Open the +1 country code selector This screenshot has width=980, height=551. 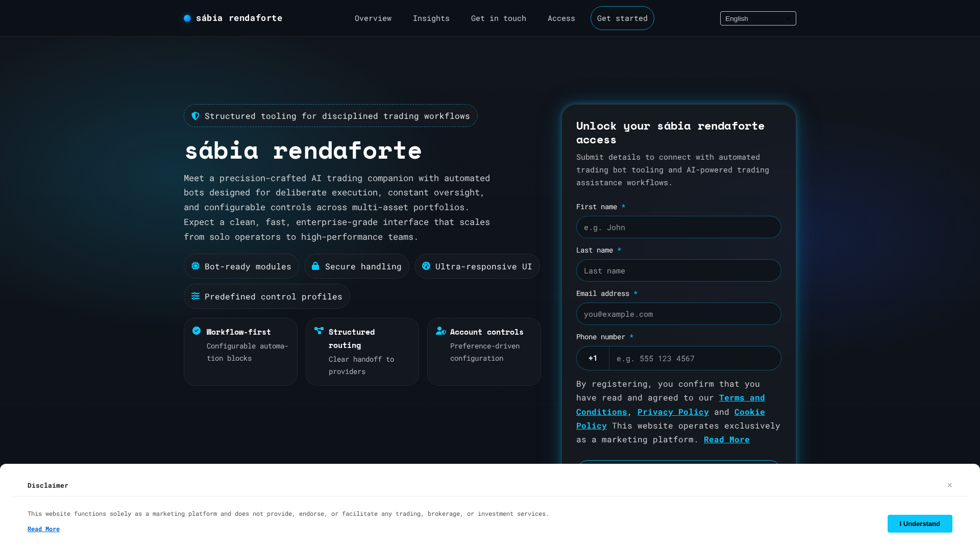(593, 358)
